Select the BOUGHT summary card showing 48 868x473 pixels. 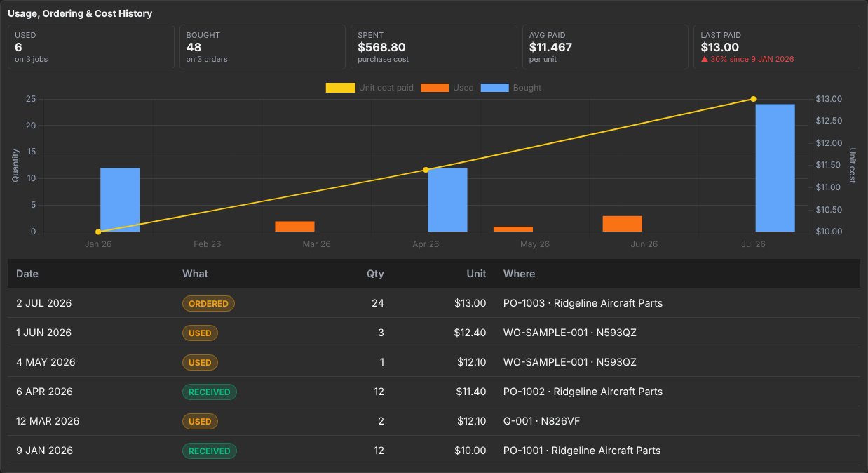262,47
